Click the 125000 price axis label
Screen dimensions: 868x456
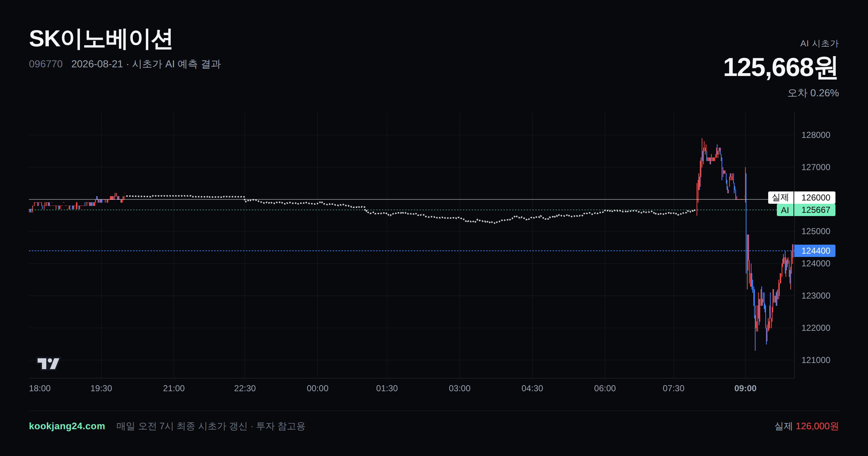(x=816, y=231)
